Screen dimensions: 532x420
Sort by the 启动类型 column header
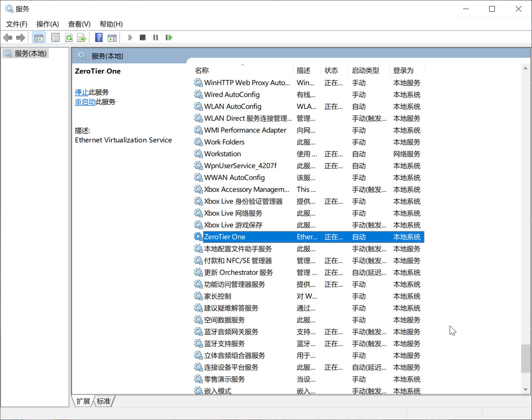[365, 70]
